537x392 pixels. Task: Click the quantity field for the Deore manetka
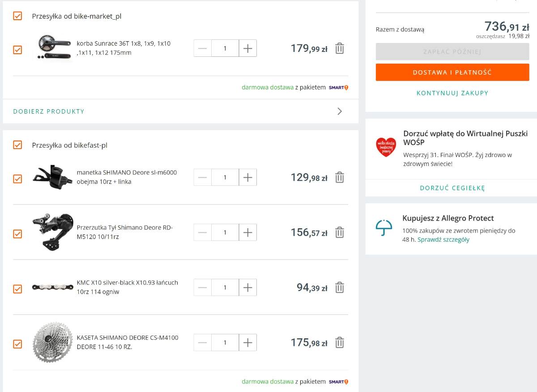pos(225,178)
